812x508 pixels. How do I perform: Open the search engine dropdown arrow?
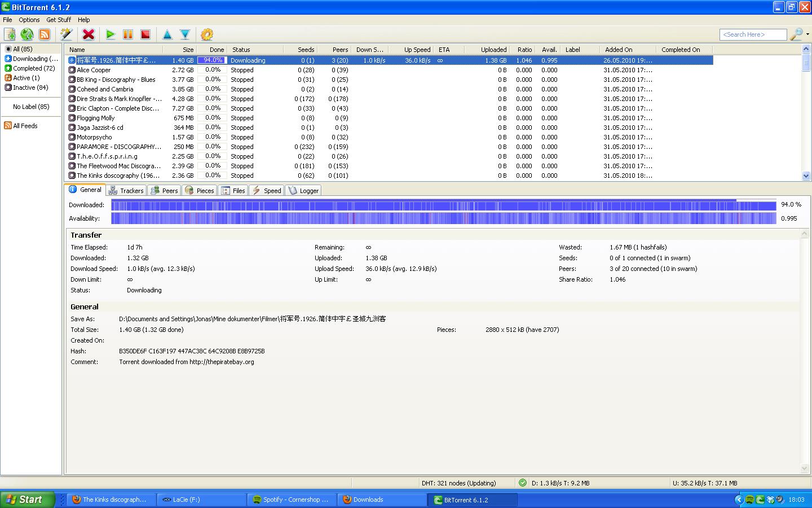pos(807,34)
